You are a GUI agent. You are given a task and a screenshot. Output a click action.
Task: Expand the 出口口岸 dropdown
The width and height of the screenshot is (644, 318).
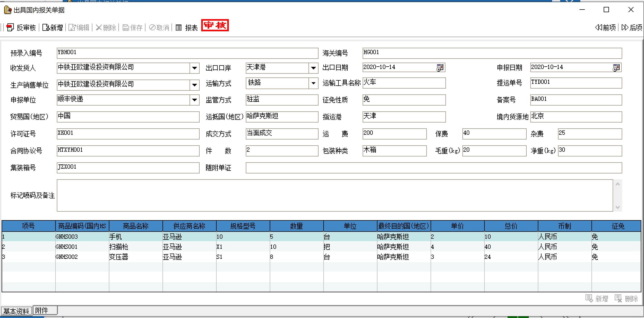(x=313, y=68)
